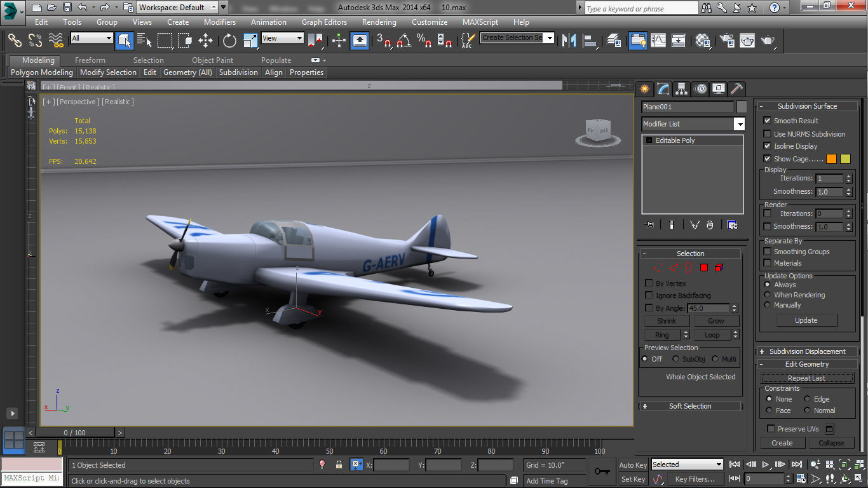The width and height of the screenshot is (868, 488).
Task: Uncheck the Smooth Result checkbox
Action: (x=767, y=121)
